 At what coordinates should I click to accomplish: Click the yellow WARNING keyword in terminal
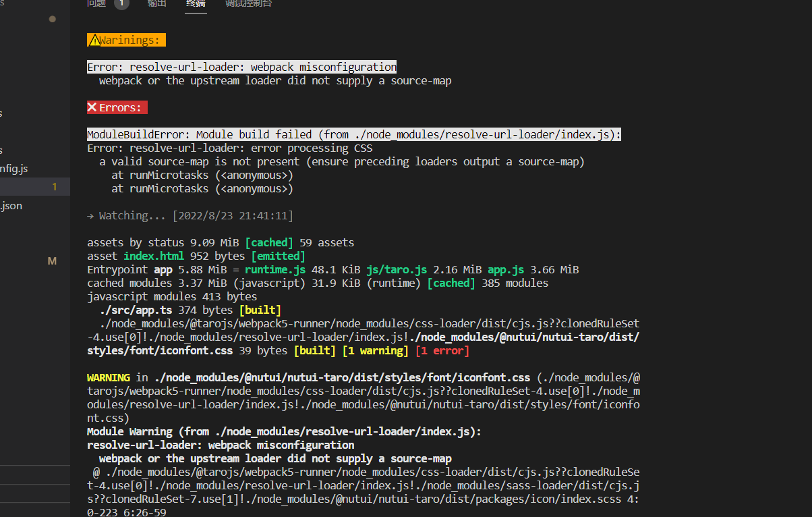pyautogui.click(x=108, y=377)
